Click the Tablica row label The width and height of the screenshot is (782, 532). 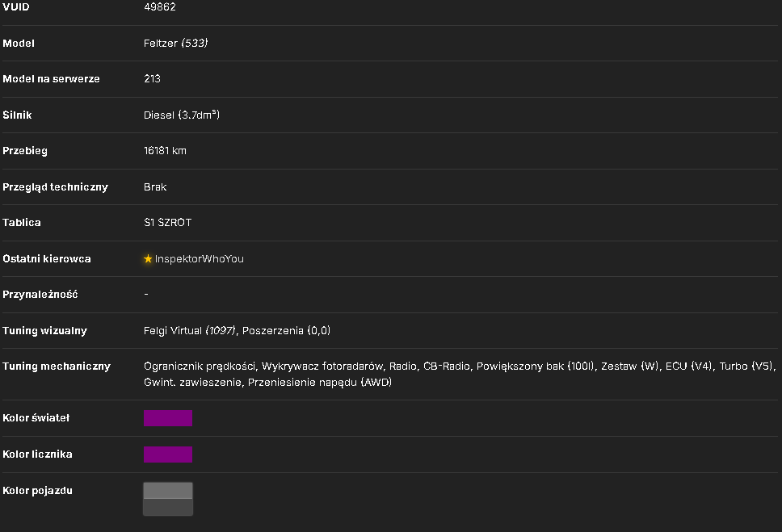coord(22,222)
